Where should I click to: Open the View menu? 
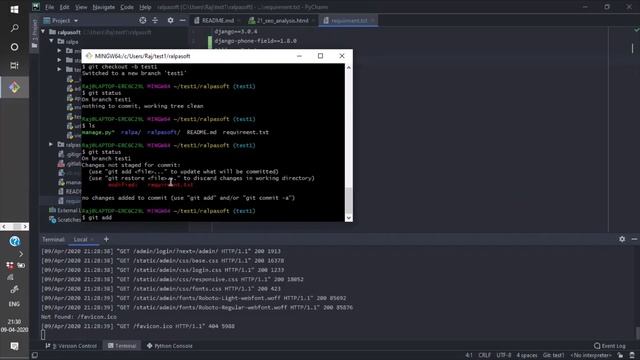coord(81,7)
